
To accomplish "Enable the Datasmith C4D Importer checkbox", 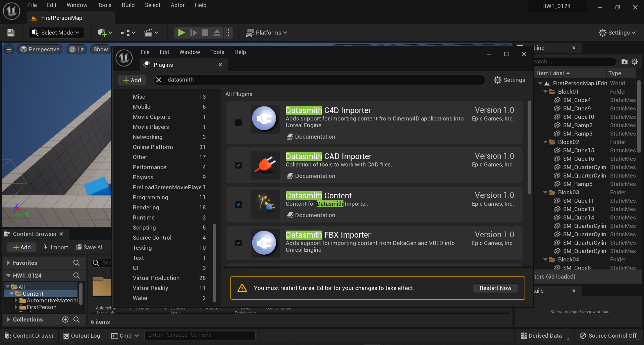I will [x=238, y=122].
